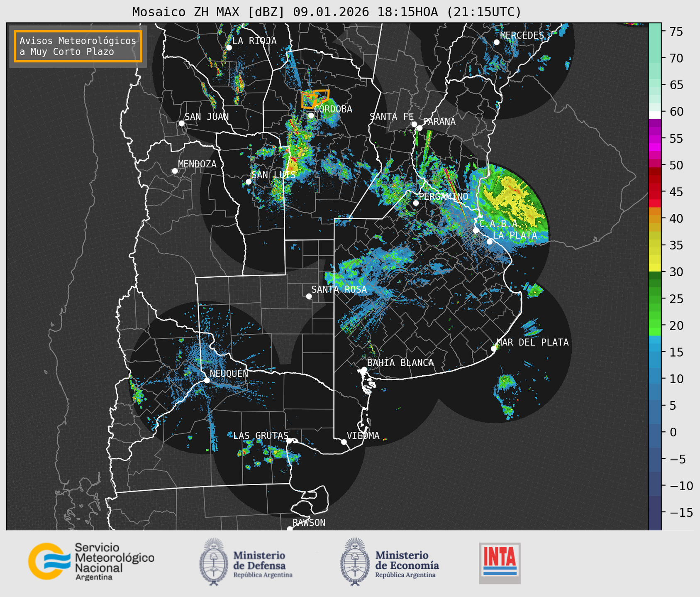Image resolution: width=700 pixels, height=597 pixels.
Task: Click the Mar del Plata city marker dot
Action: [x=493, y=349]
